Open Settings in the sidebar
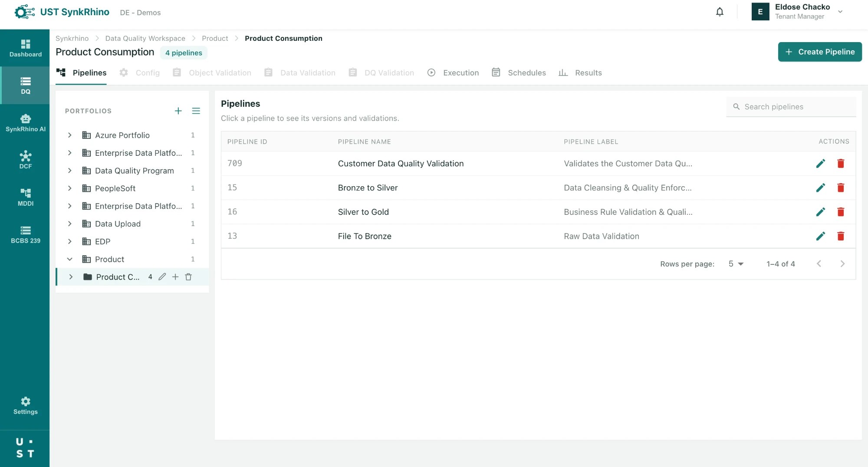 pos(25,405)
